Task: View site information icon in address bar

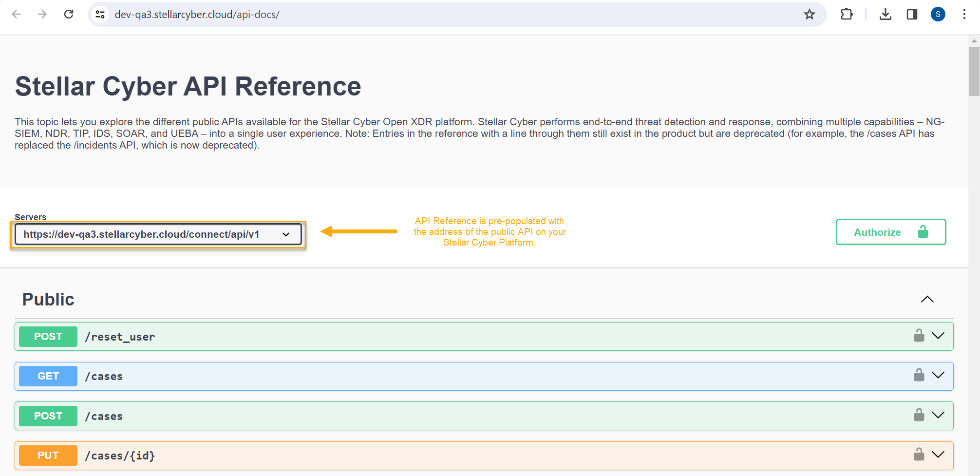Action: click(100, 15)
